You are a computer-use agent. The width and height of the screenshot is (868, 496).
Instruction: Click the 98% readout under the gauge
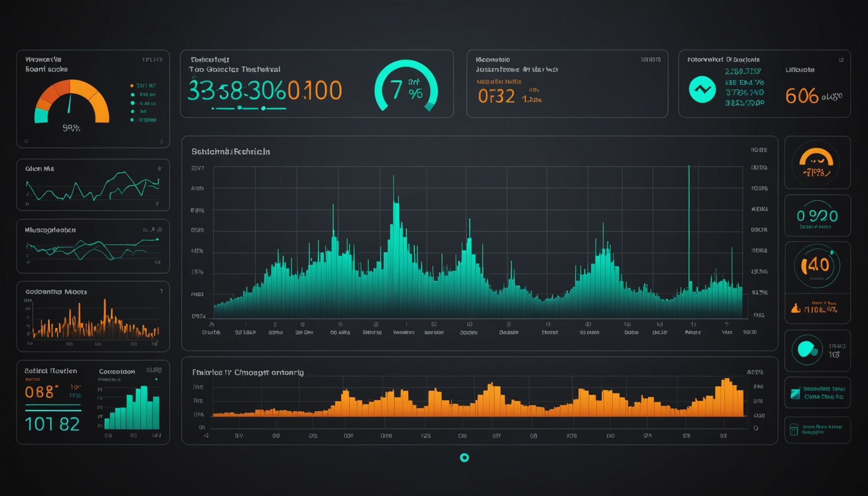pyautogui.click(x=71, y=128)
